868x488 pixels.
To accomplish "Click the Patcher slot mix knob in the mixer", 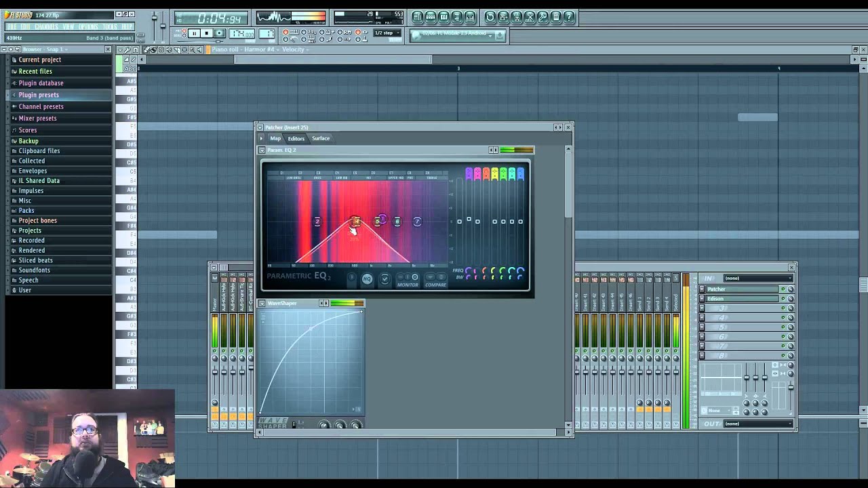I will click(x=790, y=289).
